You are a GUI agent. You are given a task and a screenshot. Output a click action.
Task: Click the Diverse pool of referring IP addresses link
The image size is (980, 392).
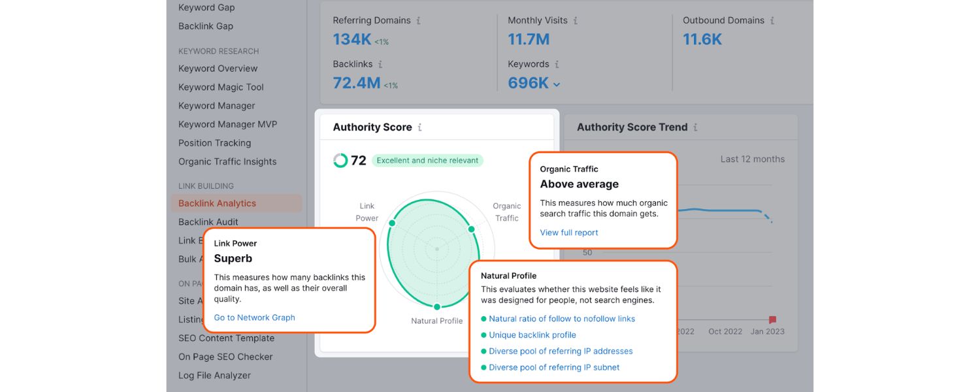tap(561, 351)
